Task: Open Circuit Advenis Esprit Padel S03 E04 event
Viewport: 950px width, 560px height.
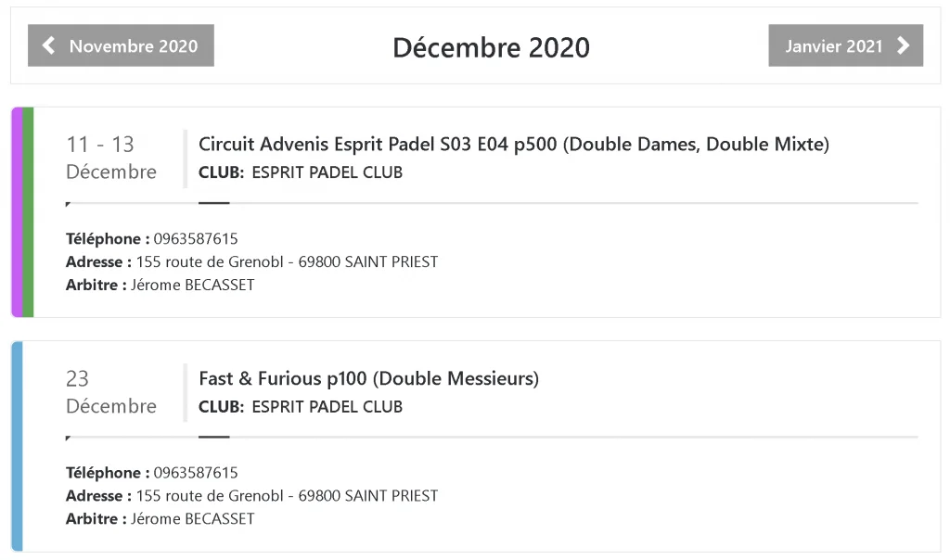Action: click(513, 145)
